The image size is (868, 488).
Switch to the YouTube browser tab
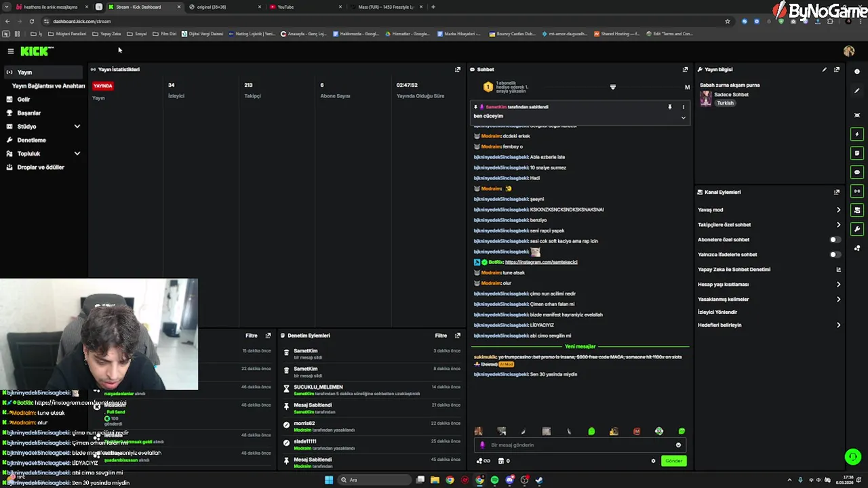(x=305, y=7)
